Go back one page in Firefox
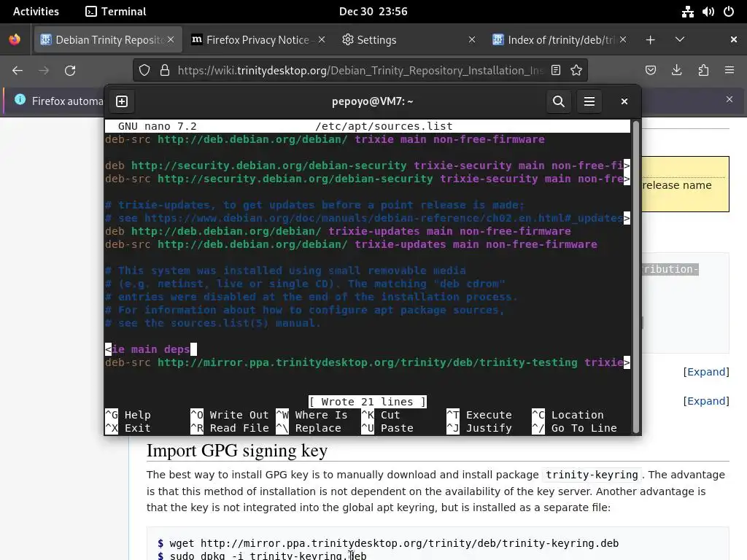 pos(18,71)
